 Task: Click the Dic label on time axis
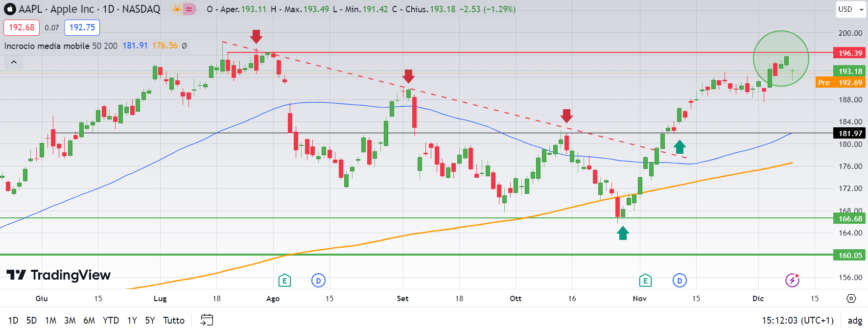coord(758,298)
